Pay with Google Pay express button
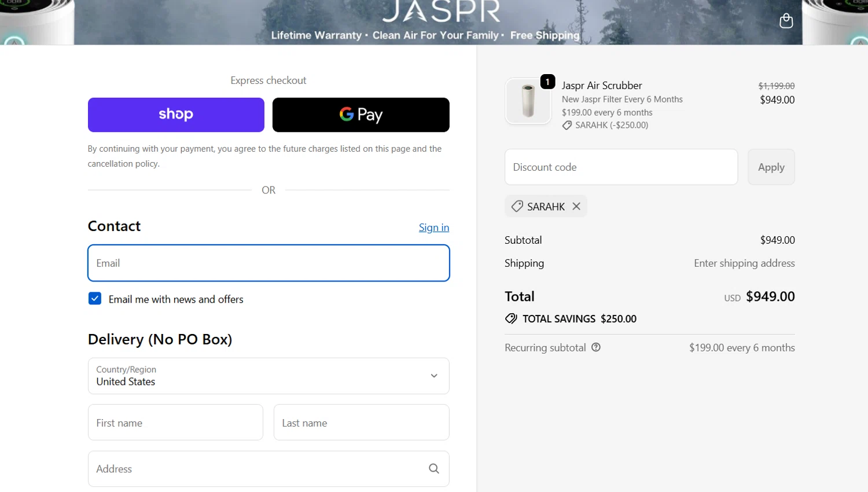The image size is (868, 492). pyautogui.click(x=361, y=115)
